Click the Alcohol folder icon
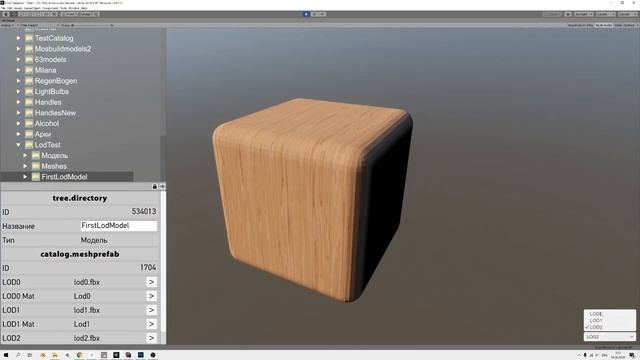640x360 pixels. (29, 124)
